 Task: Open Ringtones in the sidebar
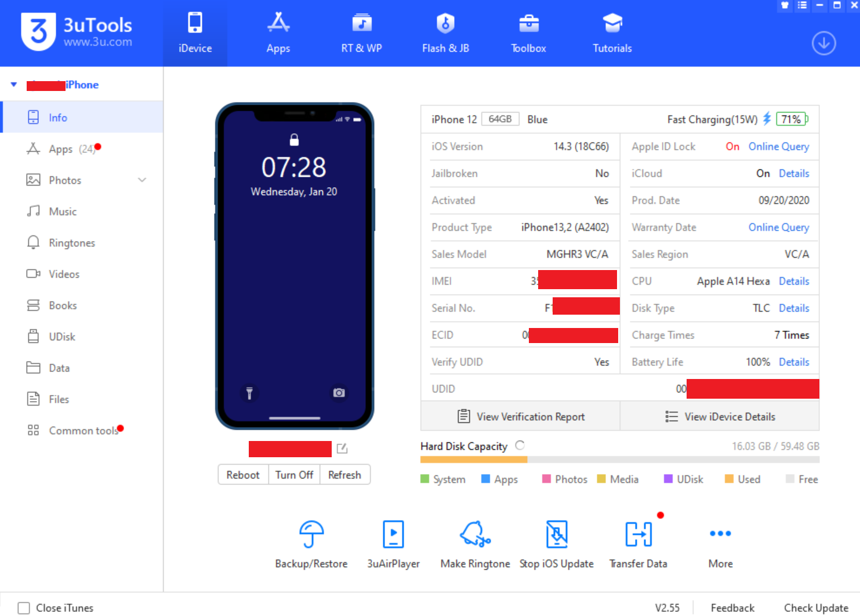82,243
